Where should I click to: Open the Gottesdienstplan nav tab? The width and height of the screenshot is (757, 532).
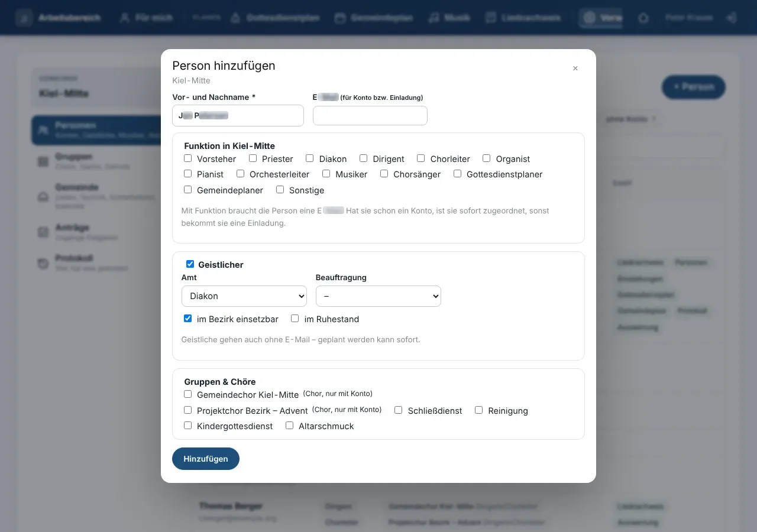coord(275,18)
